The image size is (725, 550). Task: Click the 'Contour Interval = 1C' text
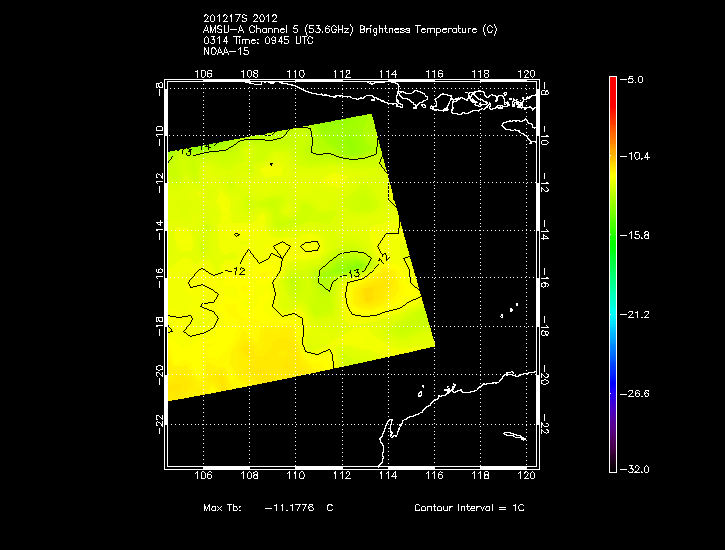click(468, 508)
